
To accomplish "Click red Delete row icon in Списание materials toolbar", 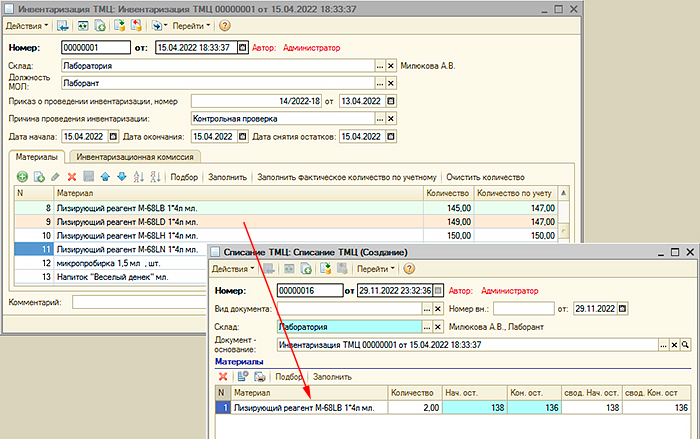I will [x=224, y=376].
